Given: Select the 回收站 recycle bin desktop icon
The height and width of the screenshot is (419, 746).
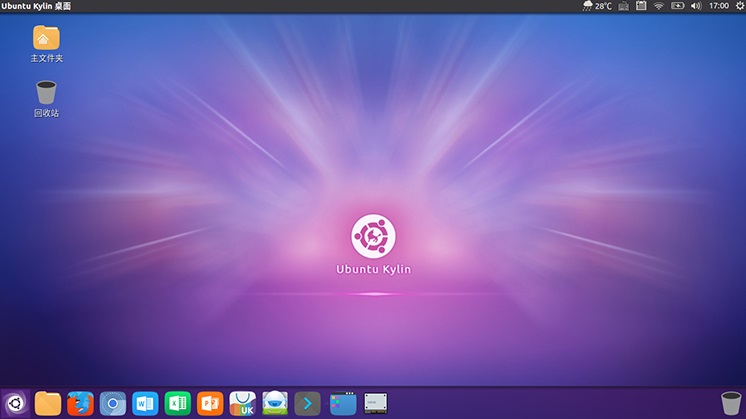Looking at the screenshot, I should click(46, 99).
